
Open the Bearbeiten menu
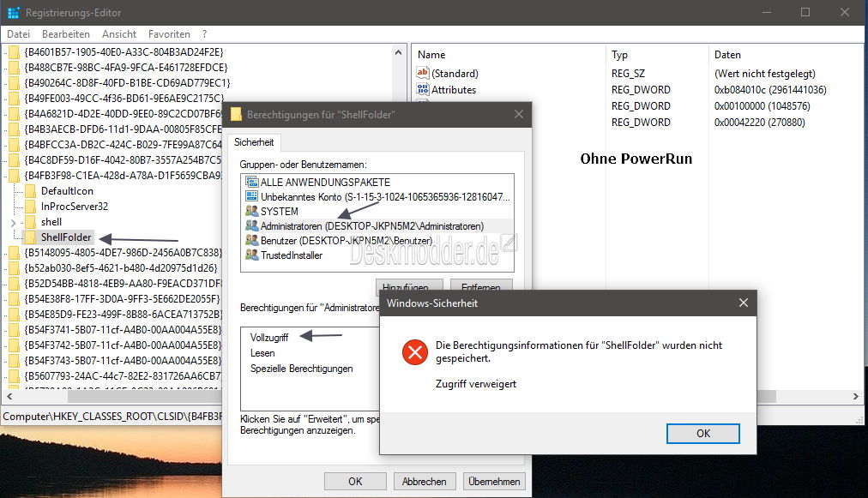pyautogui.click(x=66, y=34)
